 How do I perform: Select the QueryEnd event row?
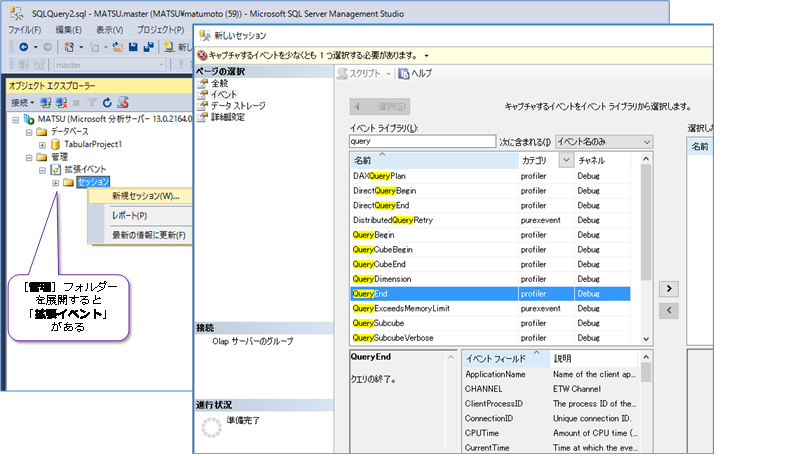coord(490,294)
